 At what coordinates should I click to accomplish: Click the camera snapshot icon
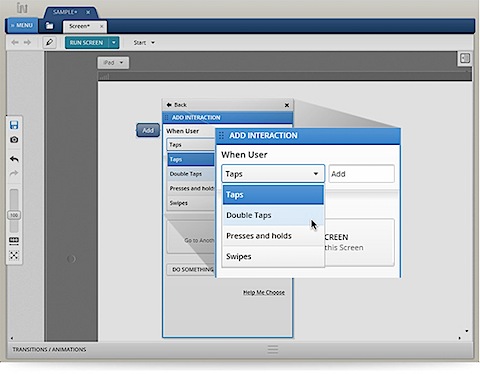[x=14, y=139]
